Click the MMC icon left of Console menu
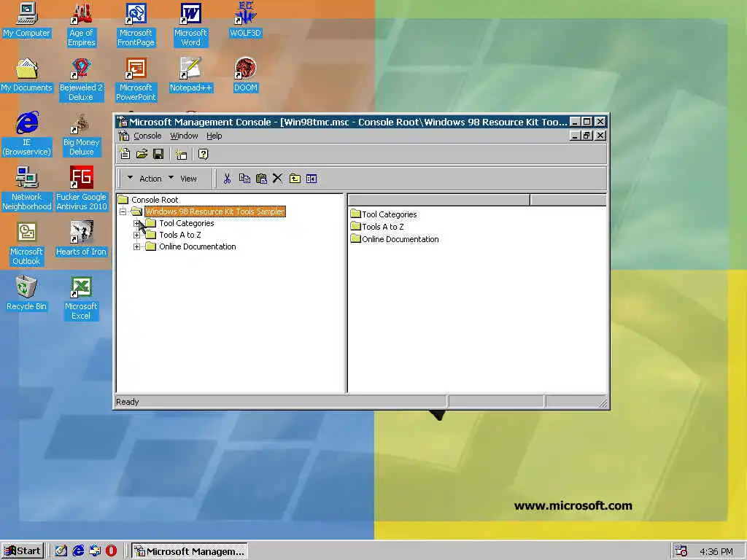This screenshot has width=747, height=560. (124, 136)
